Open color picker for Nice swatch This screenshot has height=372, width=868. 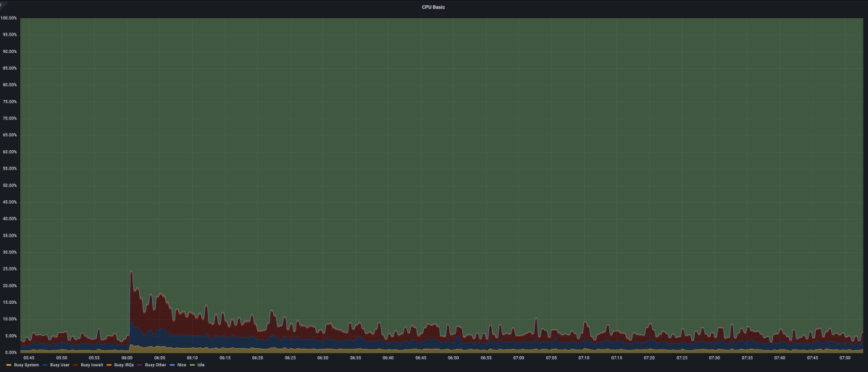pos(173,365)
